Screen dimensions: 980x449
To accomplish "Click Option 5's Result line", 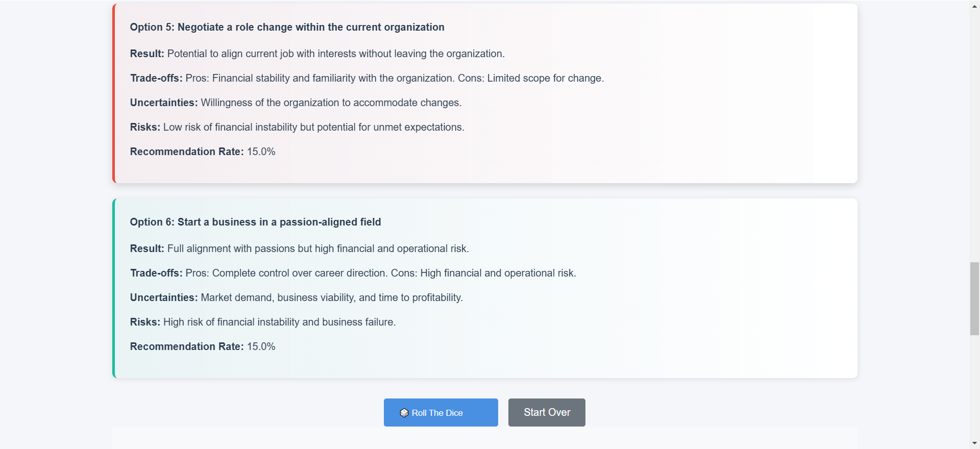I will point(317,54).
